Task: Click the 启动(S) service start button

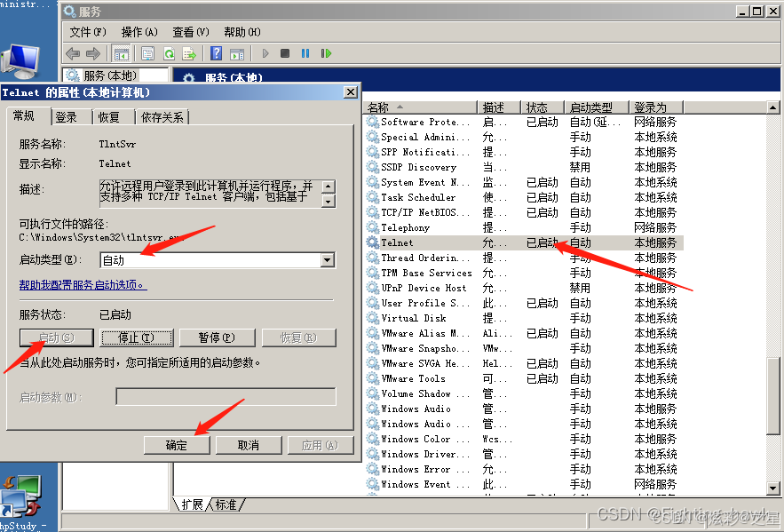Action: point(56,337)
